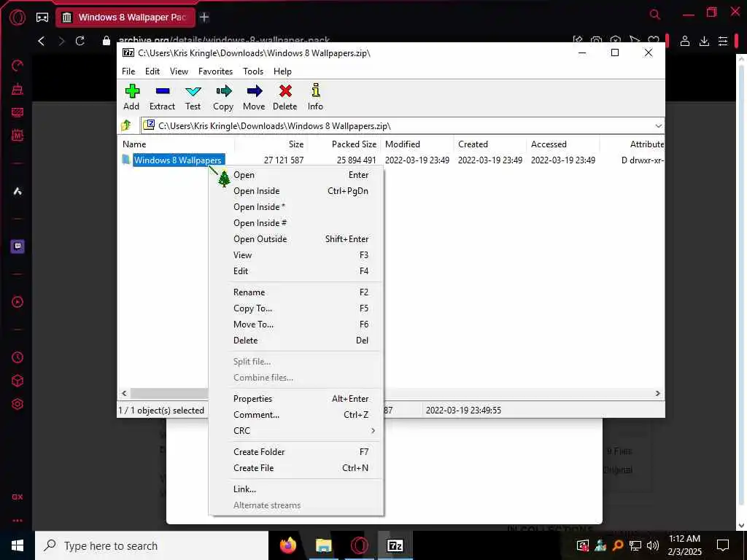This screenshot has width=747, height=560.
Task: Open Opera sidebar settings gear icon
Action: 18,404
